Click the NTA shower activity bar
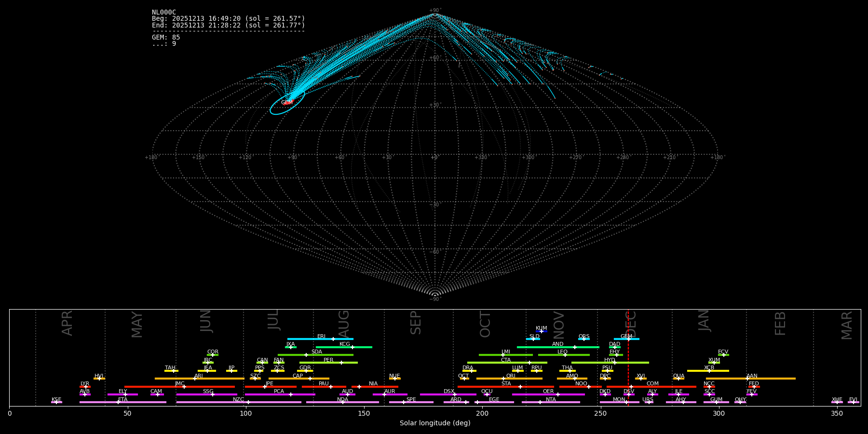Viewport: 868px width, 434px height. (x=551, y=402)
